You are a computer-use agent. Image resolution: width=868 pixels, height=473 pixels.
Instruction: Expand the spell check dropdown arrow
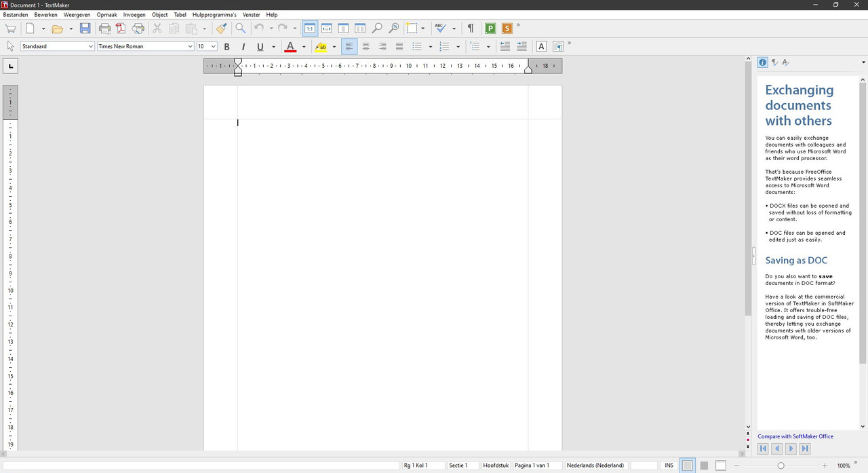454,29
